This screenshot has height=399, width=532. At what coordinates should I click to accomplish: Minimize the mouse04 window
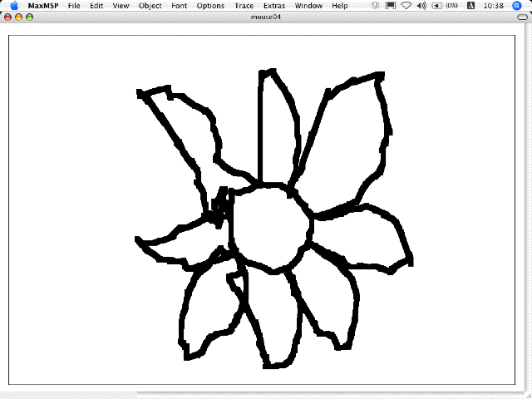click(18, 17)
